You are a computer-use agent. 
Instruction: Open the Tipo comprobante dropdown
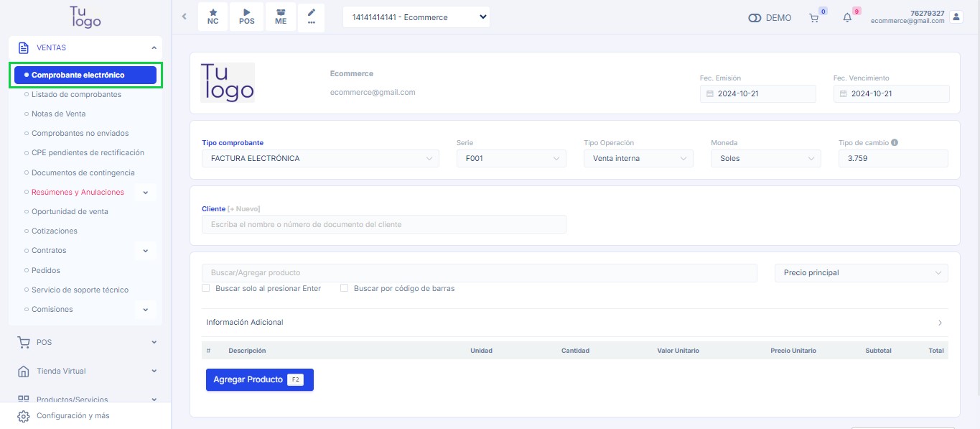click(x=320, y=159)
